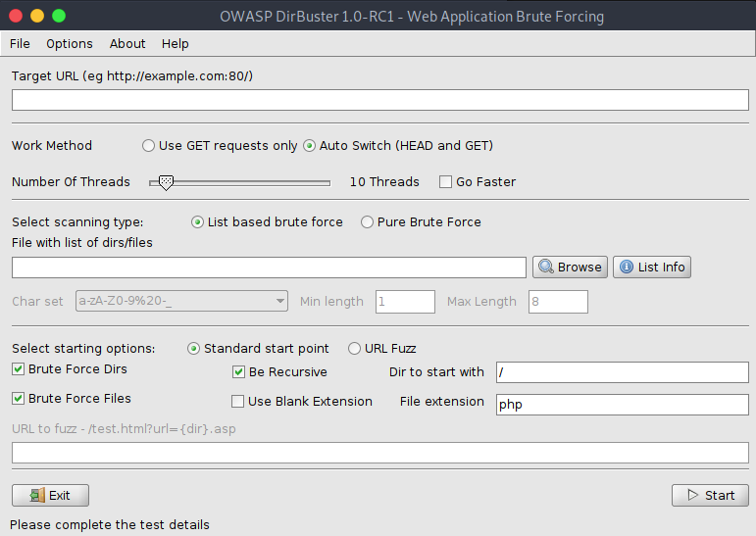Screen dimensions: 756x536
Task: Click the yellow minimize window button
Action: 37,16
